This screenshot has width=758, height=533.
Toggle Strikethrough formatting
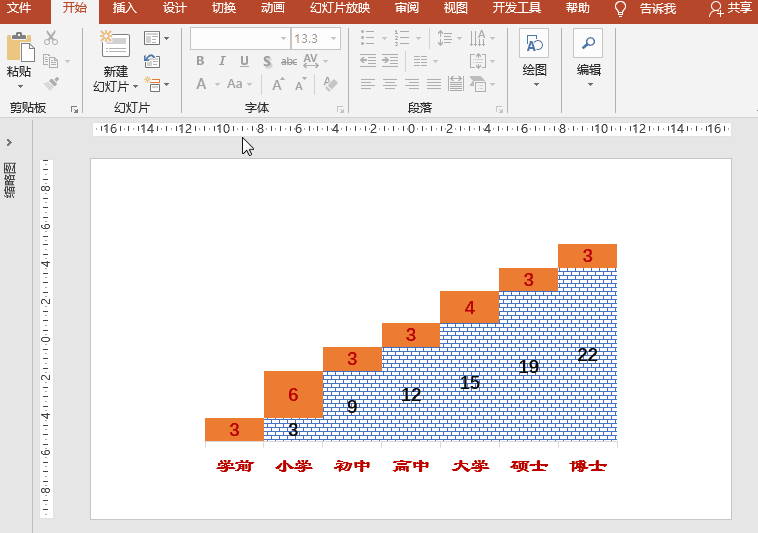pos(289,61)
